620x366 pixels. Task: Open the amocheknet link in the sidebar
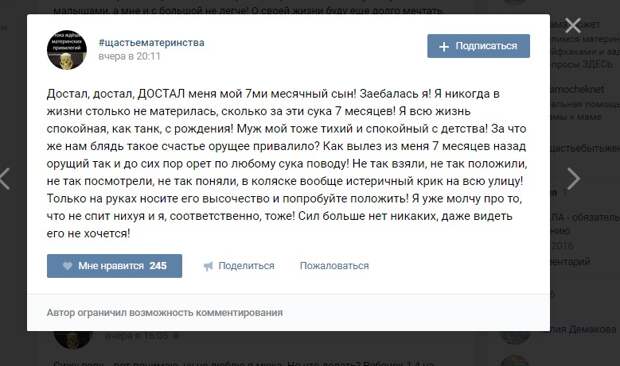coord(577,89)
